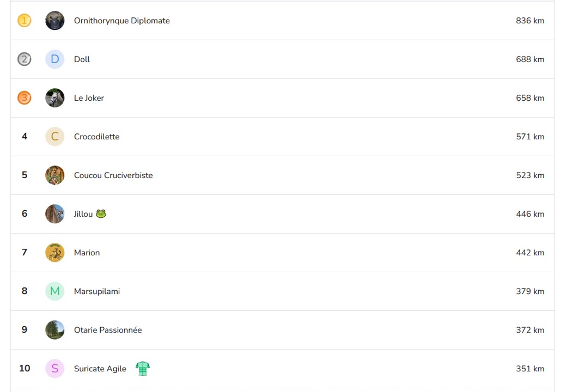The image size is (561, 392).
Task: Click Otarie Passionnée's landscape avatar
Action: (54, 330)
